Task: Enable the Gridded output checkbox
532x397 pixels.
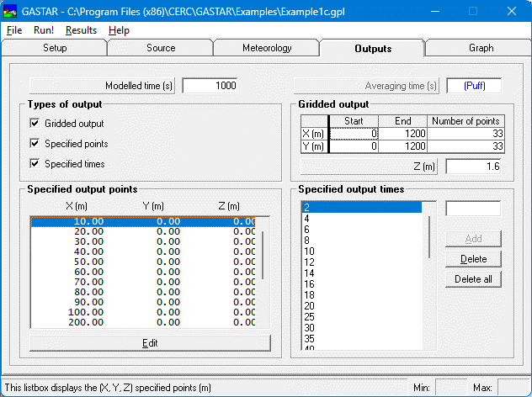Action: pos(35,124)
